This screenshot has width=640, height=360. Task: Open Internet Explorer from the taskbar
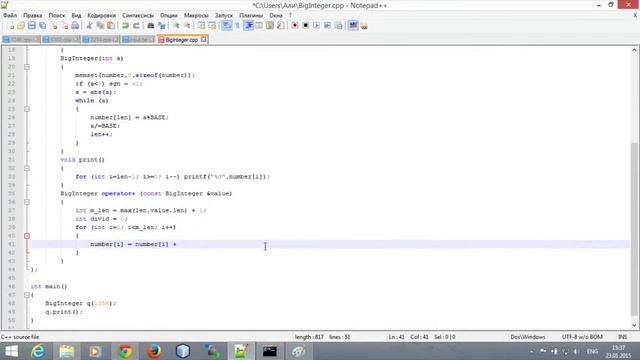coord(38,351)
